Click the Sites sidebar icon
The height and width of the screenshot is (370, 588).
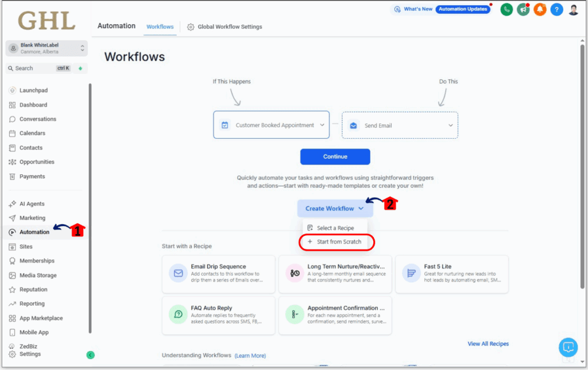coord(13,247)
